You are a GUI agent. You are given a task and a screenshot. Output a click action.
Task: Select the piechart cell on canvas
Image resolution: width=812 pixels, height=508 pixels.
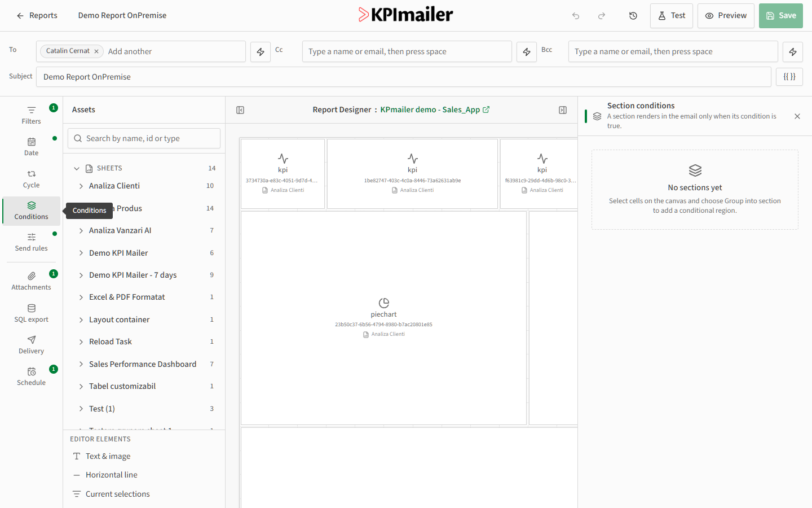pos(383,318)
